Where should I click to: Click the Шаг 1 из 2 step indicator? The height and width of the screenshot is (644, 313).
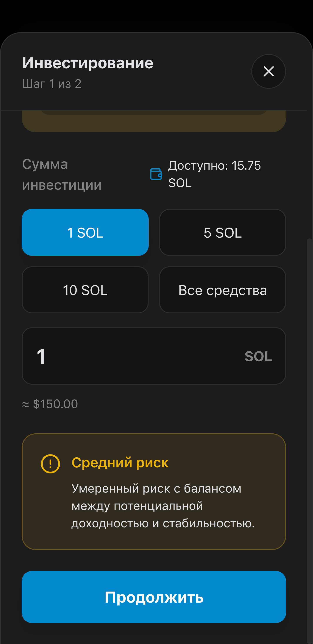(x=52, y=84)
